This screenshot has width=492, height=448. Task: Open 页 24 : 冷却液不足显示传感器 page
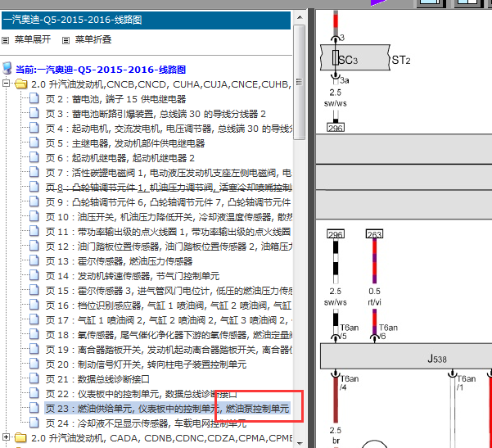[146, 423]
